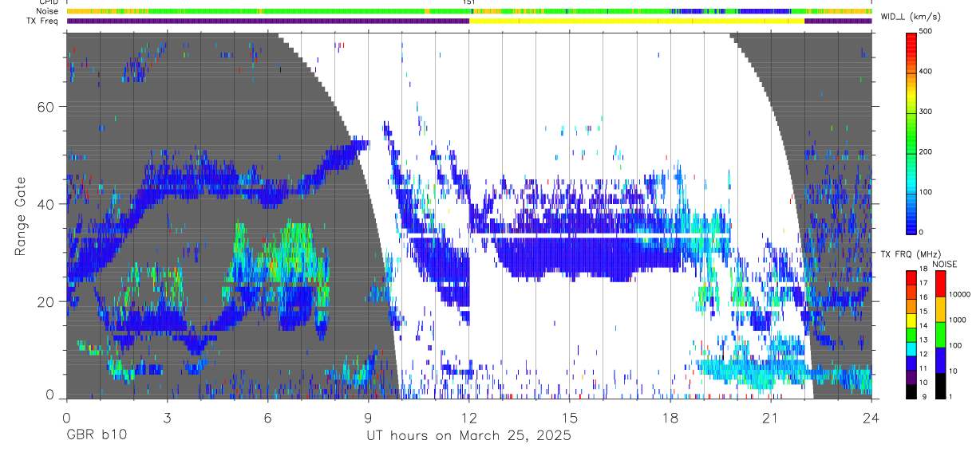This screenshot has width=980, height=452.
Task: Click the '200' label on the WID colorbar
Action: (x=927, y=151)
